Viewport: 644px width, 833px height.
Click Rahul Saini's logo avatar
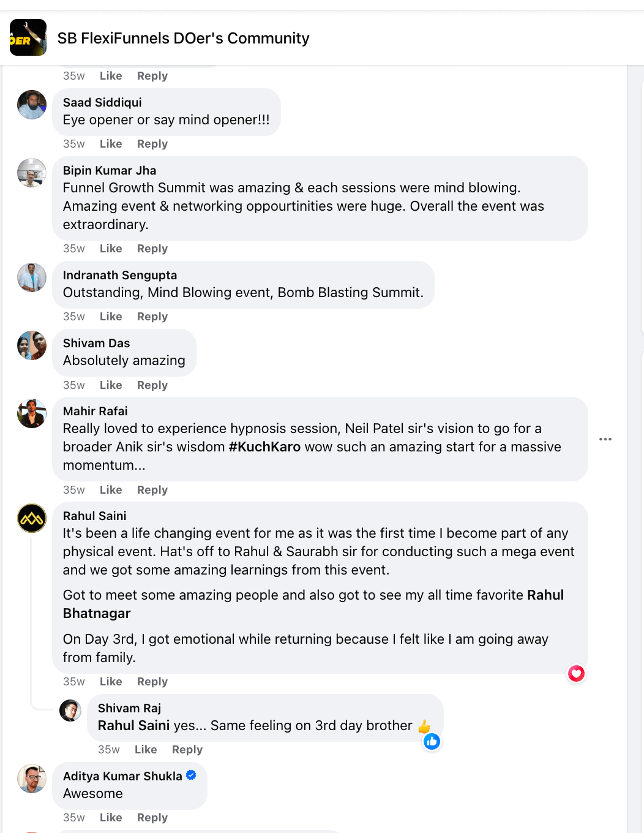coord(32,518)
